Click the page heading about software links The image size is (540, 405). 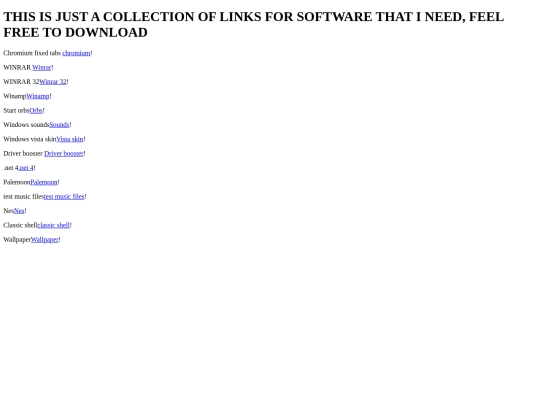coord(253,24)
